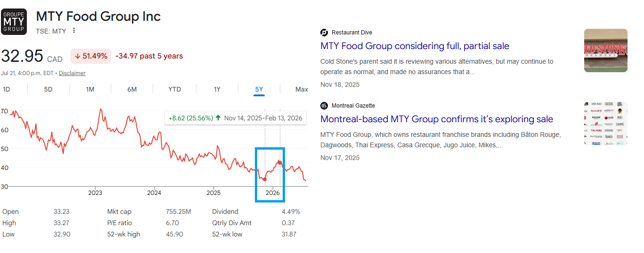Select the YTD range tab

point(175,89)
